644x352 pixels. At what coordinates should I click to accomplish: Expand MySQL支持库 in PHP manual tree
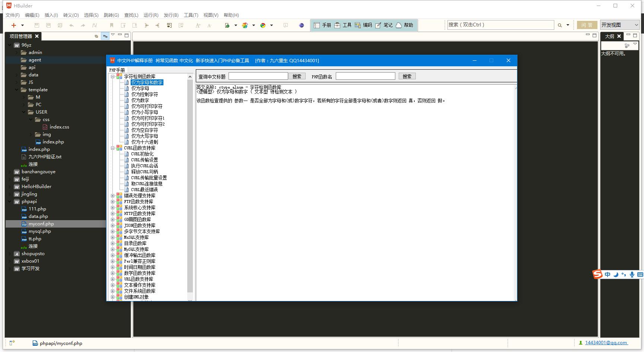[x=112, y=249]
